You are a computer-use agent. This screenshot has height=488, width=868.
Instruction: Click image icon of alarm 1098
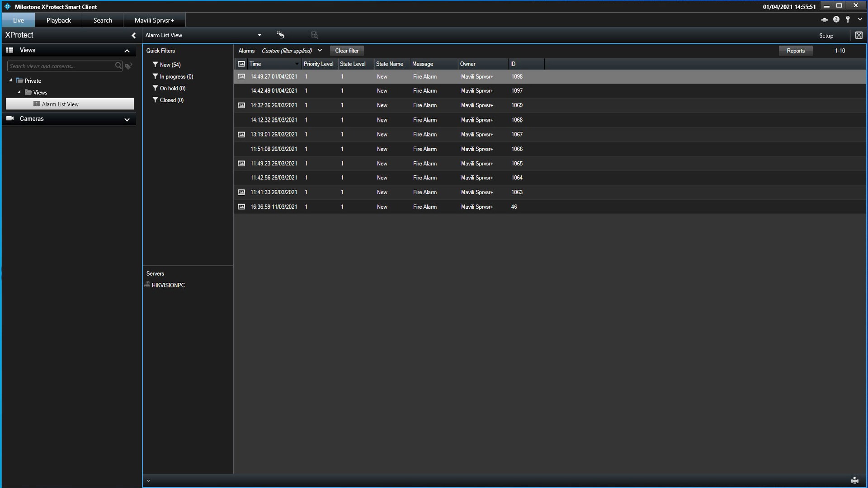tap(241, 76)
